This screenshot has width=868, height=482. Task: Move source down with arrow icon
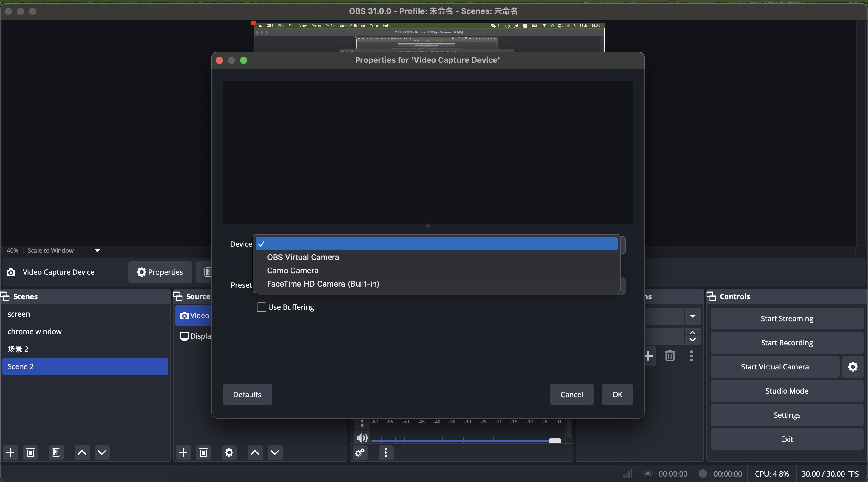pos(275,452)
